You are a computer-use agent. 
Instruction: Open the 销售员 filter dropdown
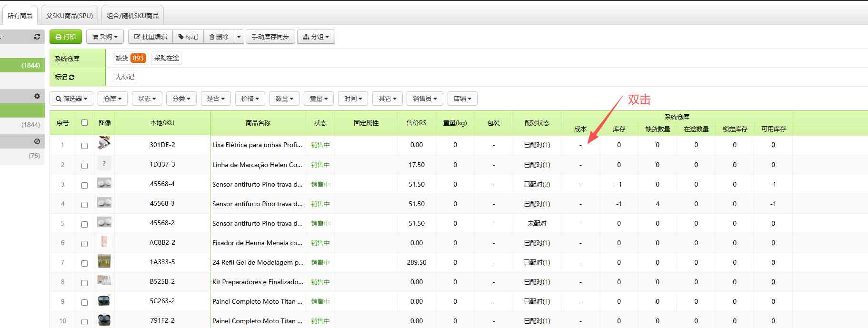click(425, 99)
